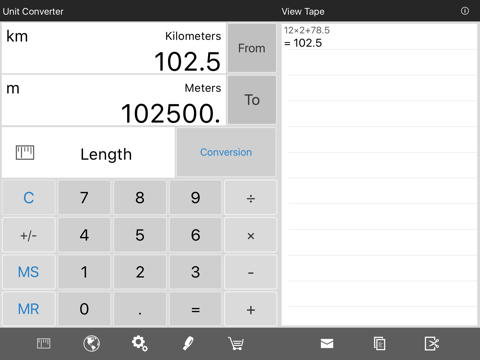Open the Conversion button
This screenshot has width=480, height=360.
(226, 152)
